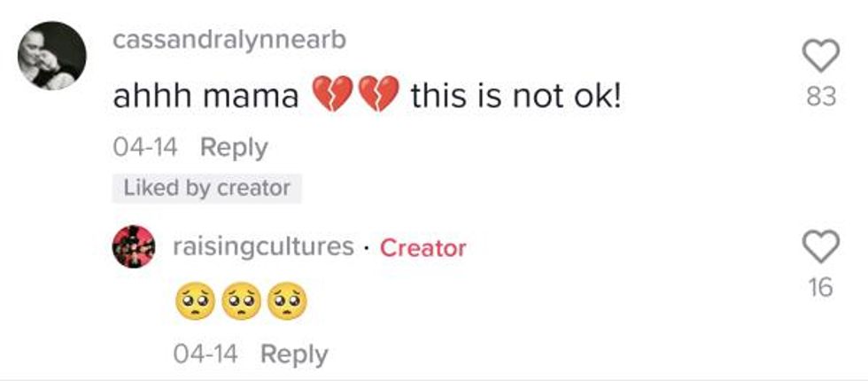
Task: Click the 04-14 date on the top comment
Action: [x=146, y=147]
